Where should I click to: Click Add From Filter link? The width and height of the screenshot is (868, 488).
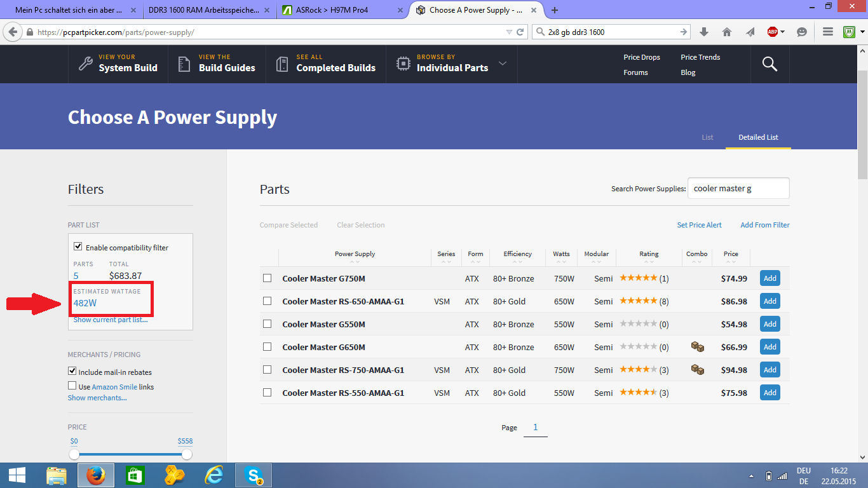[765, 225]
